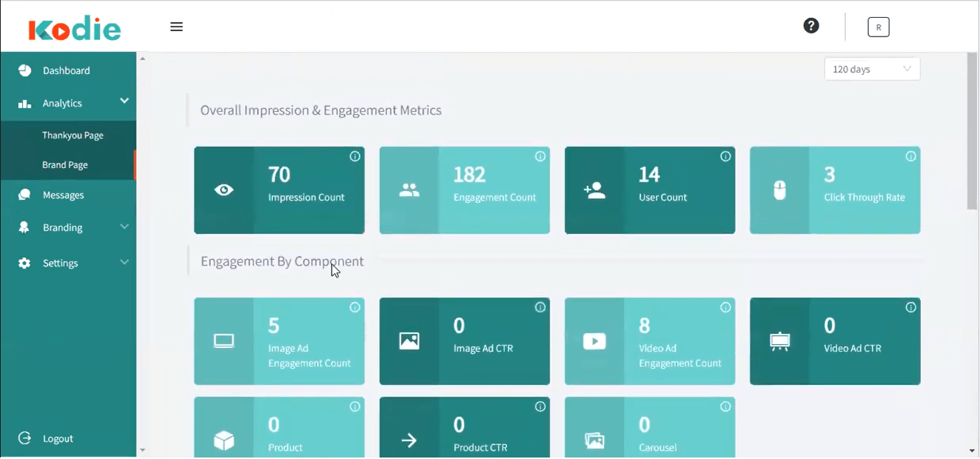Image resolution: width=980 pixels, height=459 pixels.
Task: Open info icon on Engagement Count card
Action: point(540,156)
